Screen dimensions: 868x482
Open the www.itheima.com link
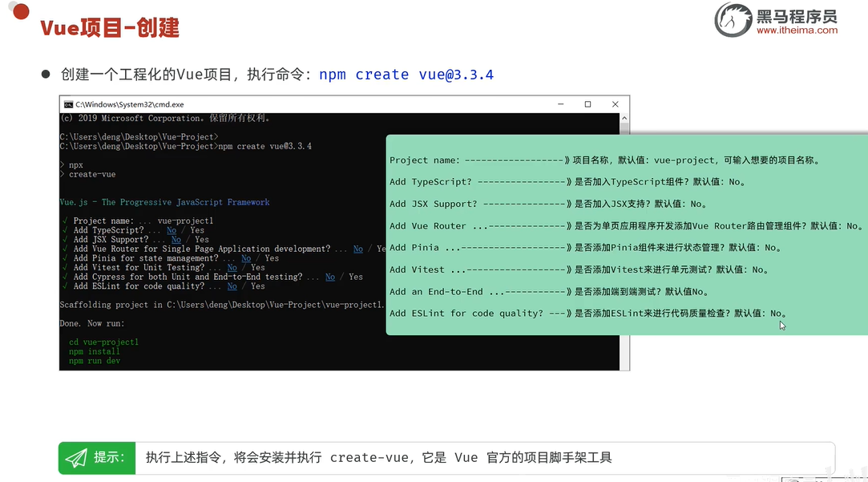797,30
